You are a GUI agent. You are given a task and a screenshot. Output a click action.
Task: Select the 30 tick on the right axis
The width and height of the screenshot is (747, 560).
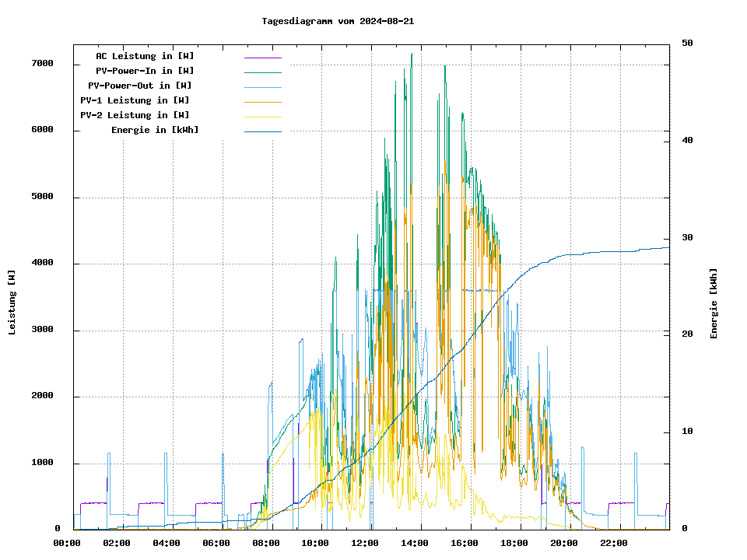pyautogui.click(x=686, y=238)
